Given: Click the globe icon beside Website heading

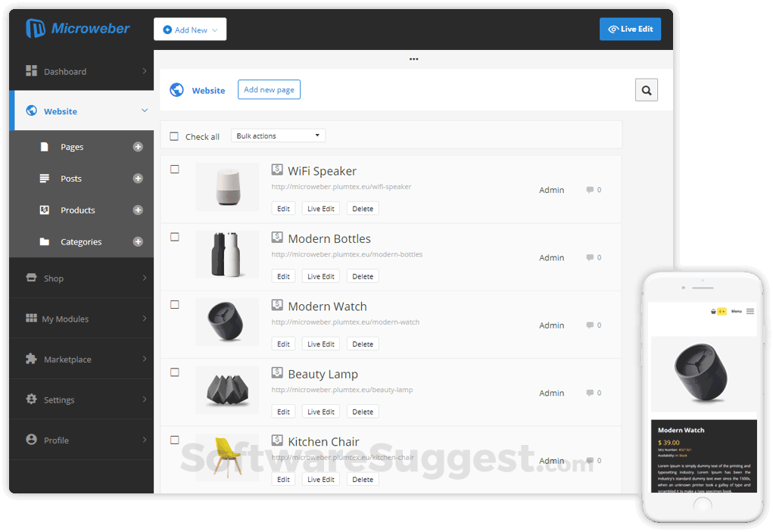Looking at the screenshot, I should tap(176, 89).
